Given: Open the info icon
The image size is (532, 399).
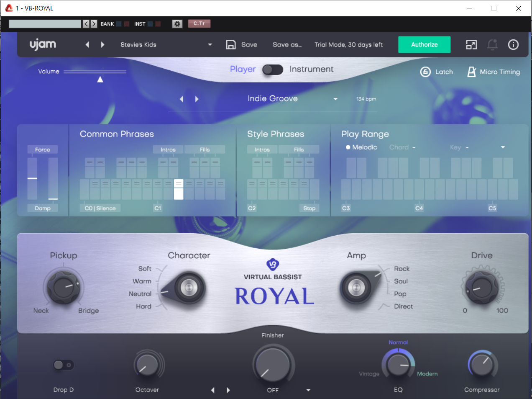Looking at the screenshot, I should pyautogui.click(x=513, y=44).
